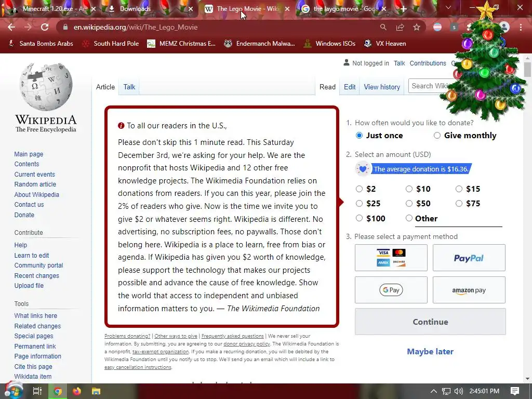Launch Firefox from the taskbar

click(77, 391)
